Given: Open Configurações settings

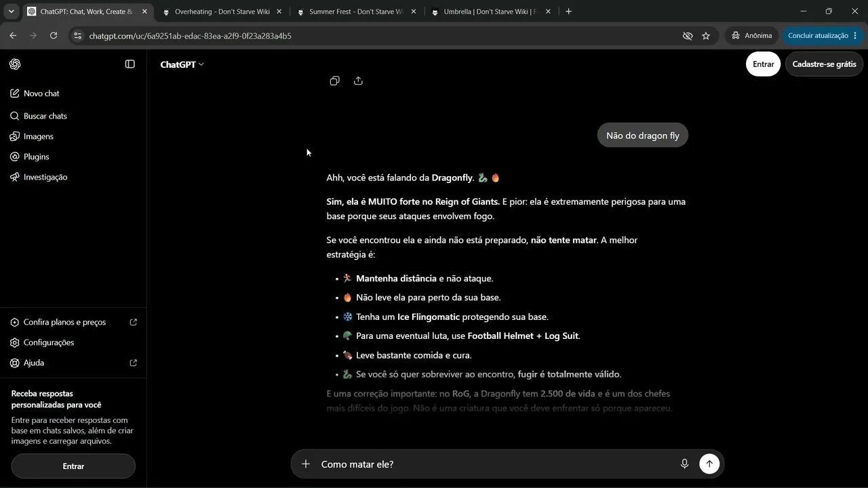Looking at the screenshot, I should click(73, 342).
